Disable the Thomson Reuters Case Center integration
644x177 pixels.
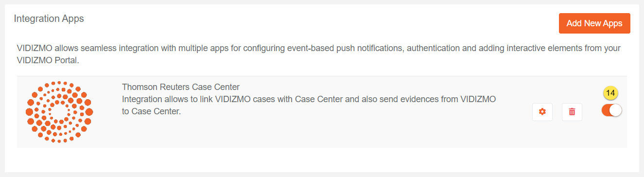pyautogui.click(x=611, y=110)
